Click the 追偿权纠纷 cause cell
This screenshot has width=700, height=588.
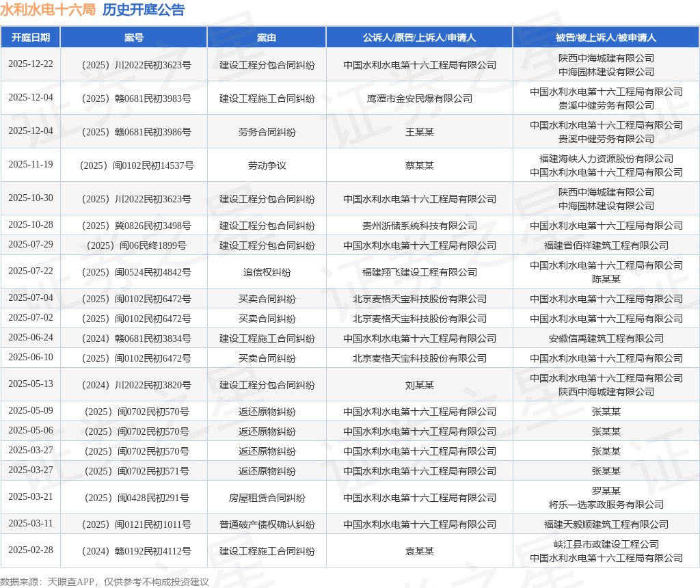[x=267, y=272]
